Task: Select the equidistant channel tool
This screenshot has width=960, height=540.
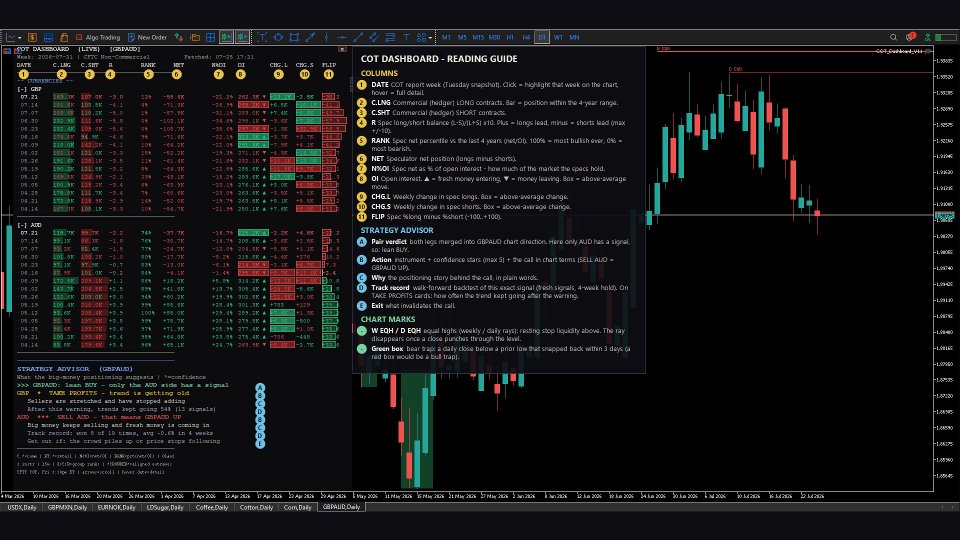Action: pos(374,37)
